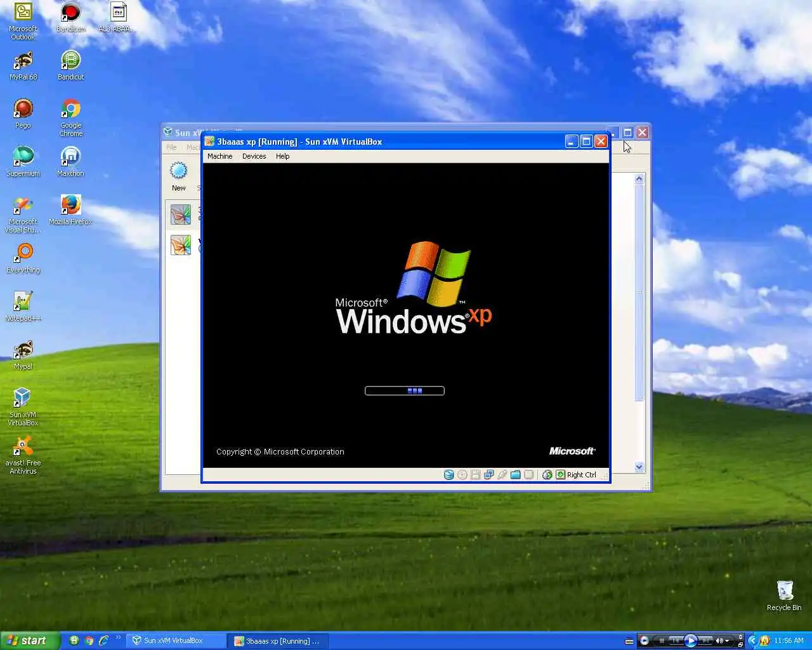Click Right Ctrl host key label
812x650 pixels.
pos(582,475)
